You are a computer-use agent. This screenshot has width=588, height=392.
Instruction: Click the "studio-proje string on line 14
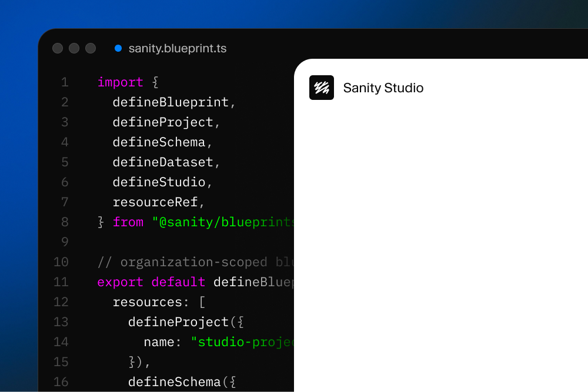tap(242, 342)
